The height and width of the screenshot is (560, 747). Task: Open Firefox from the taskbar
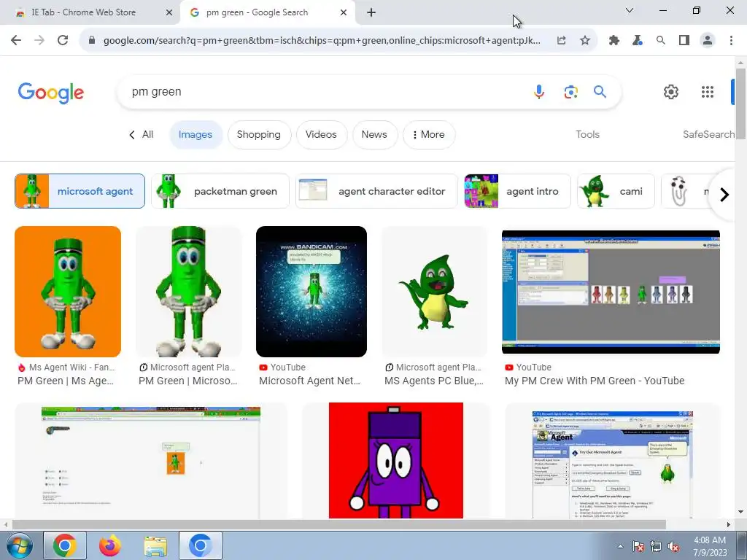(110, 545)
